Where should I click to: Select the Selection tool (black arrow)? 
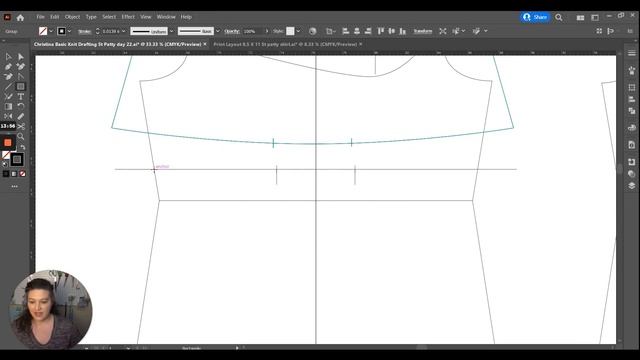pos(8,57)
